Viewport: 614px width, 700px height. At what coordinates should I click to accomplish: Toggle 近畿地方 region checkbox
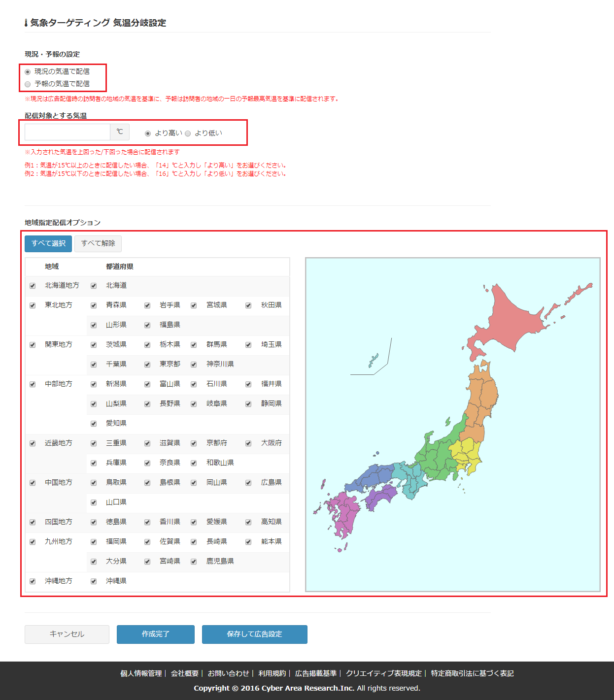(33, 443)
